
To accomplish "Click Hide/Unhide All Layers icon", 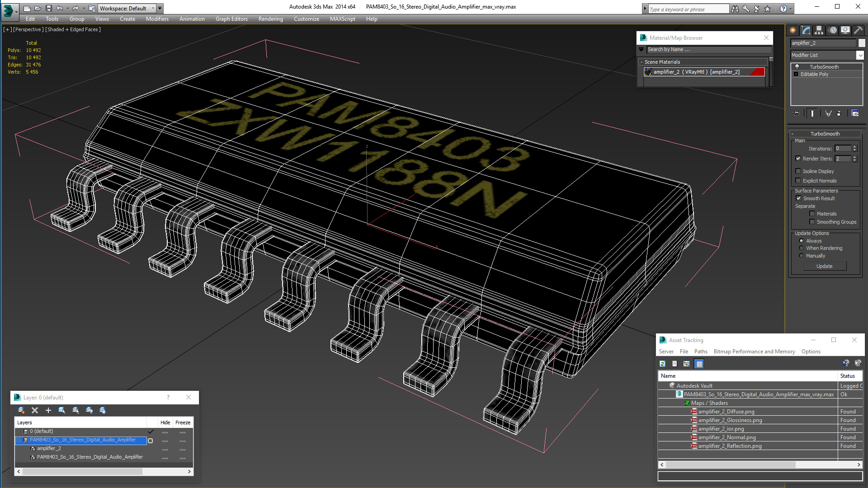I will pos(89,410).
